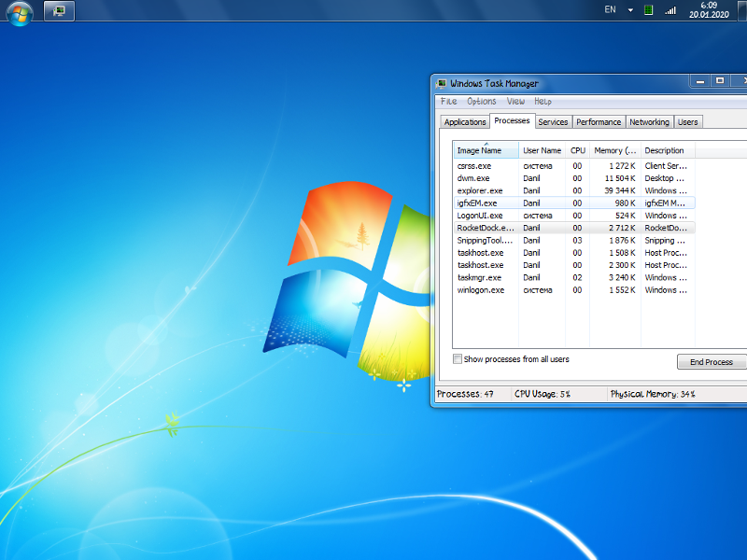The image size is (747, 560).
Task: Select the SnippingTool process row
Action: coord(484,240)
